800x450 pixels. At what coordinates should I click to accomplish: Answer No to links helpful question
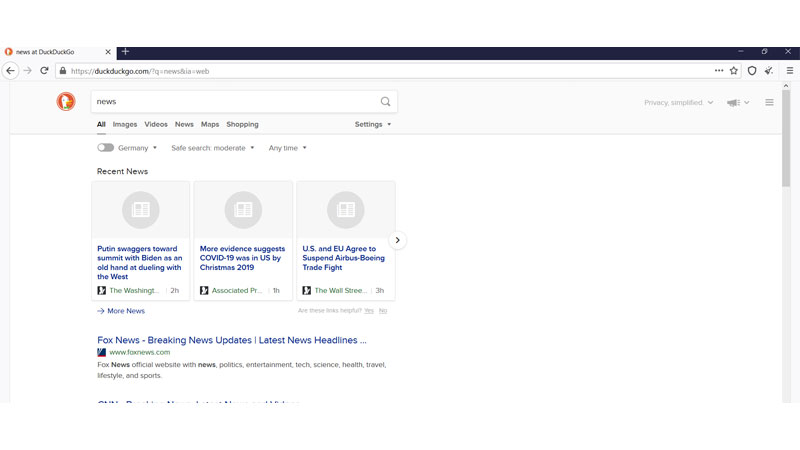pyautogui.click(x=383, y=311)
